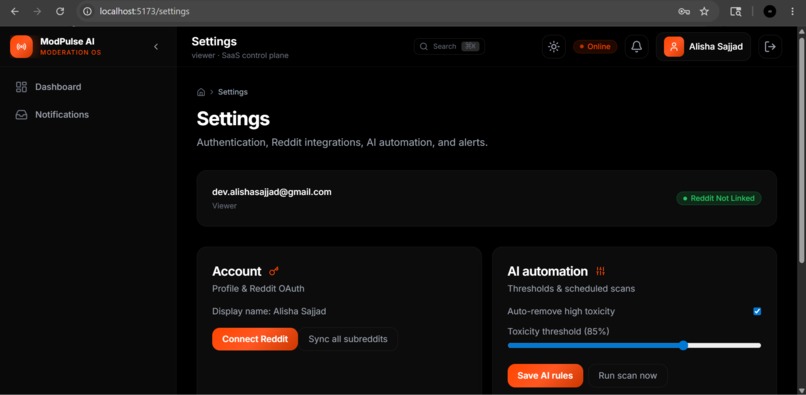Bookmark this page with star icon
The width and height of the screenshot is (806, 395).
(704, 11)
